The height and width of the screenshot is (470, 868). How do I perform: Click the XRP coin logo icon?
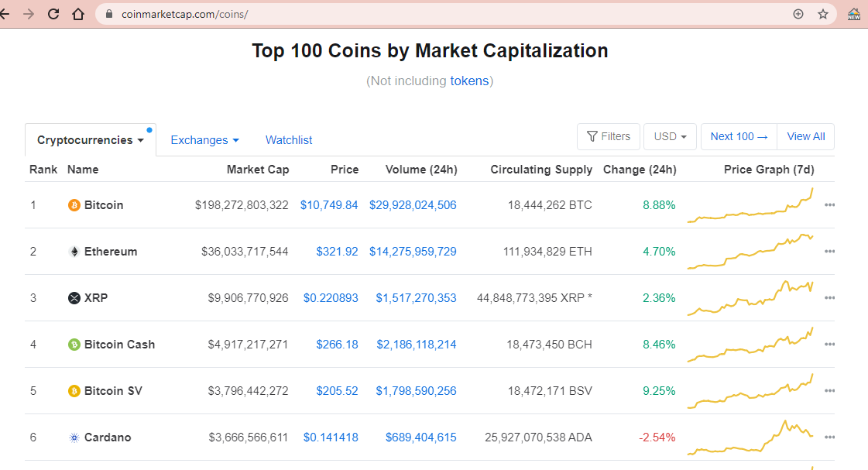[x=74, y=298]
